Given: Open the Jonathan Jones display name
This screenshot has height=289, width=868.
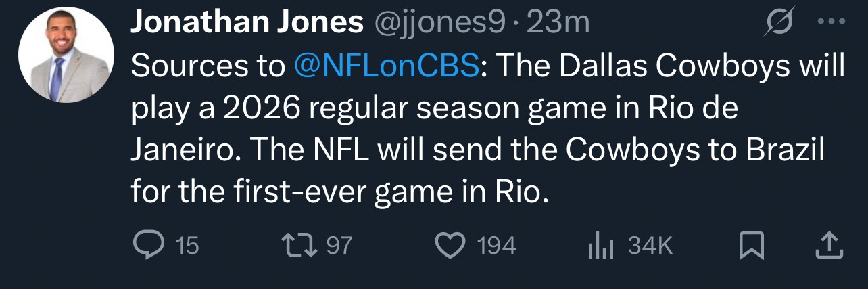Looking at the screenshot, I should pyautogui.click(x=246, y=24).
